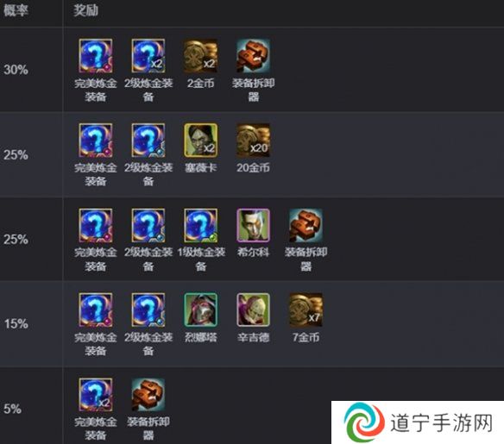Select the 希尔科 champion portrait
The height and width of the screenshot is (444, 504).
coord(253,225)
